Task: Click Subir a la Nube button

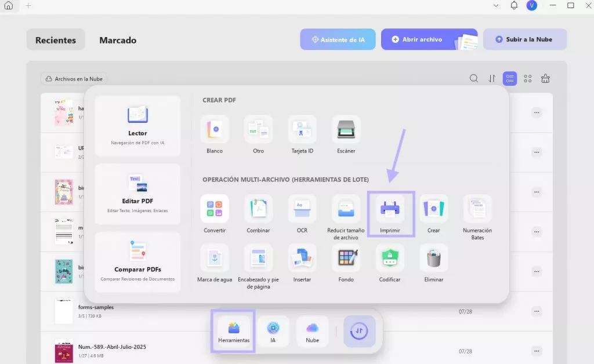Action: tap(524, 39)
